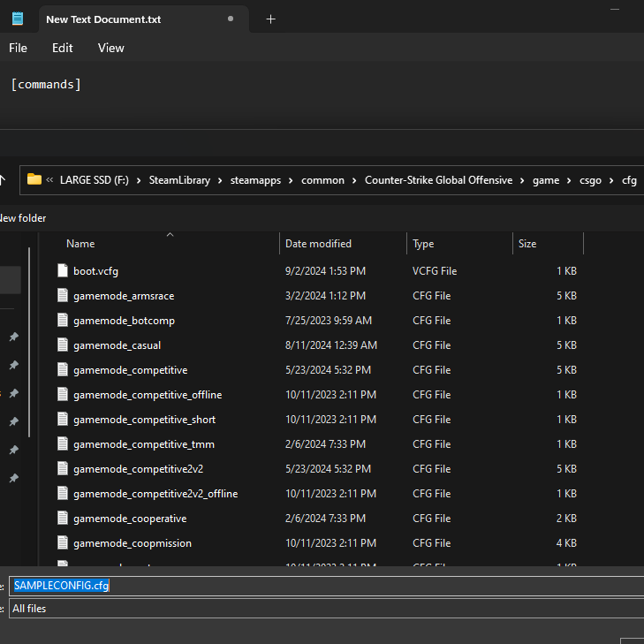Expand chevron after game breadcrumb

pyautogui.click(x=569, y=181)
